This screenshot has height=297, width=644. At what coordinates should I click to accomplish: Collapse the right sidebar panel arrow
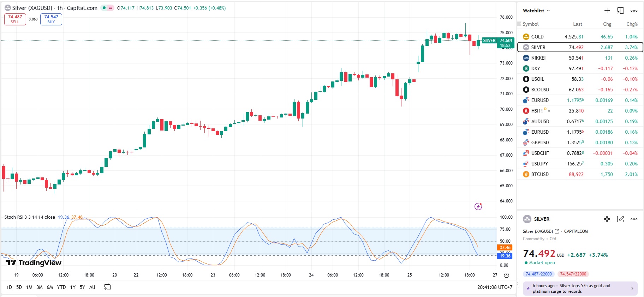(518, 283)
